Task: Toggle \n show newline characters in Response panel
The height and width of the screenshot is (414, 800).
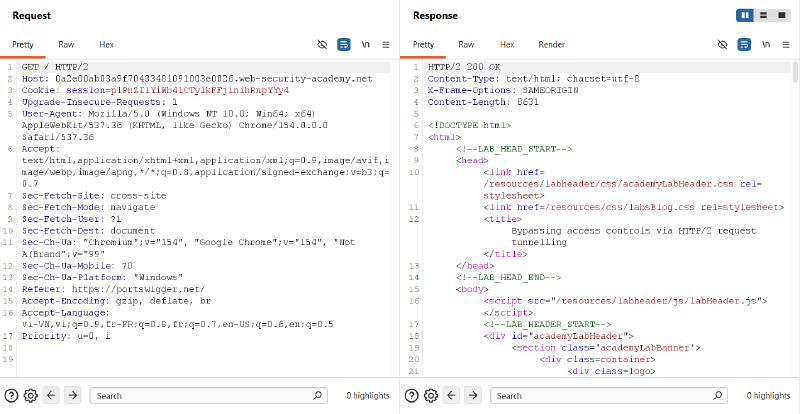Action: pyautogui.click(x=765, y=44)
